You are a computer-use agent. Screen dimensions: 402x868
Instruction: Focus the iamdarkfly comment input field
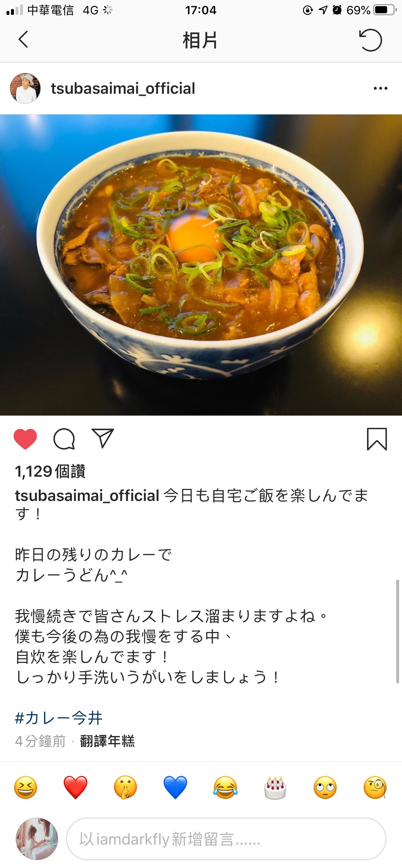point(226,839)
